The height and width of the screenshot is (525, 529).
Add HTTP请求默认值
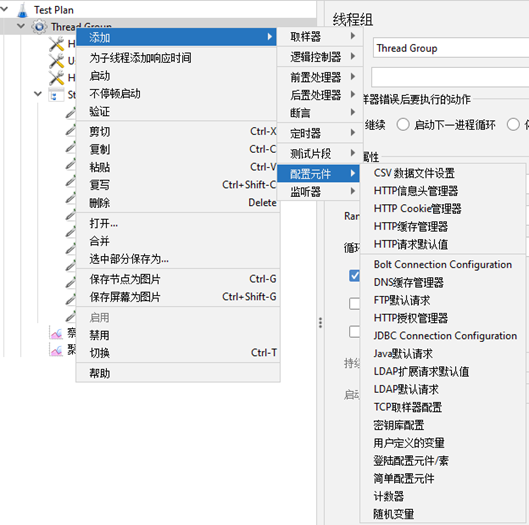click(x=443, y=244)
